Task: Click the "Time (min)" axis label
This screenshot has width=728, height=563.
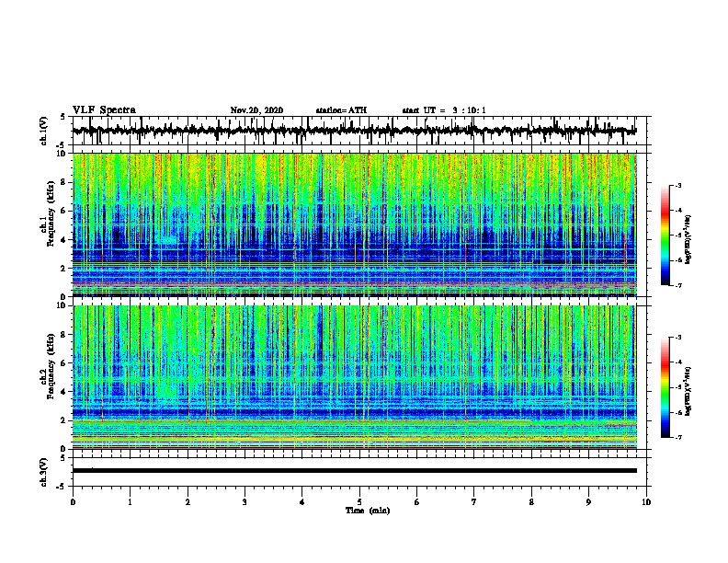Action: [x=368, y=511]
